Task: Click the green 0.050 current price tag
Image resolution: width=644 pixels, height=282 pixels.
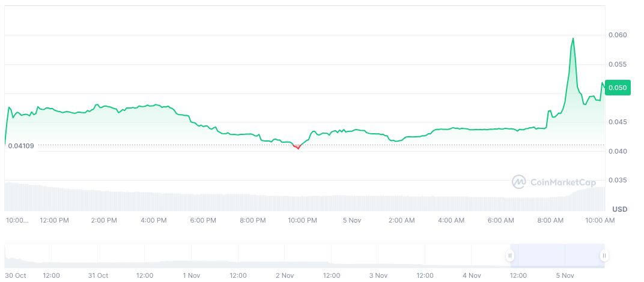Action: (617, 88)
